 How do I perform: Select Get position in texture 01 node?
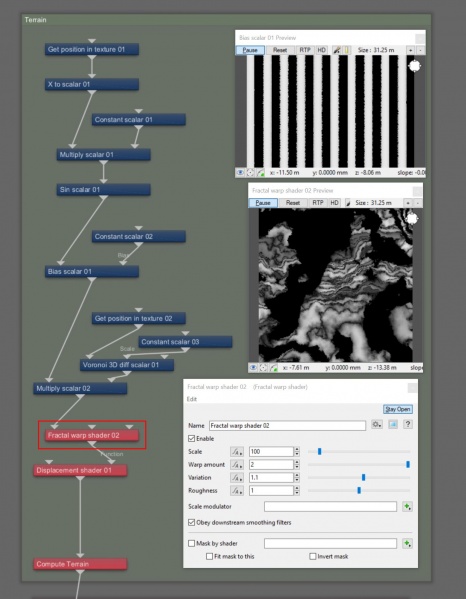pyautogui.click(x=92, y=49)
